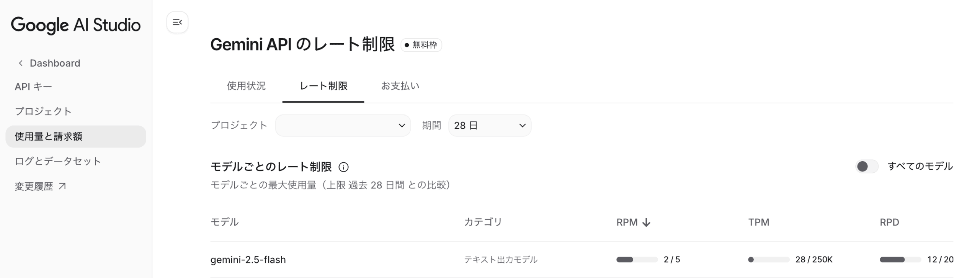
Task: Open the 期間 dropdown showing 28 日
Action: [489, 125]
